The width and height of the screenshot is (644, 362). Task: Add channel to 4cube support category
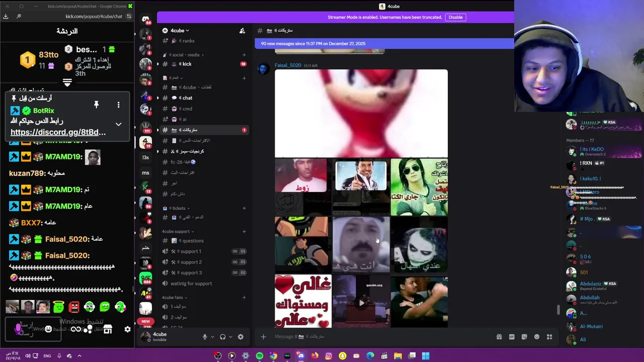(x=244, y=231)
